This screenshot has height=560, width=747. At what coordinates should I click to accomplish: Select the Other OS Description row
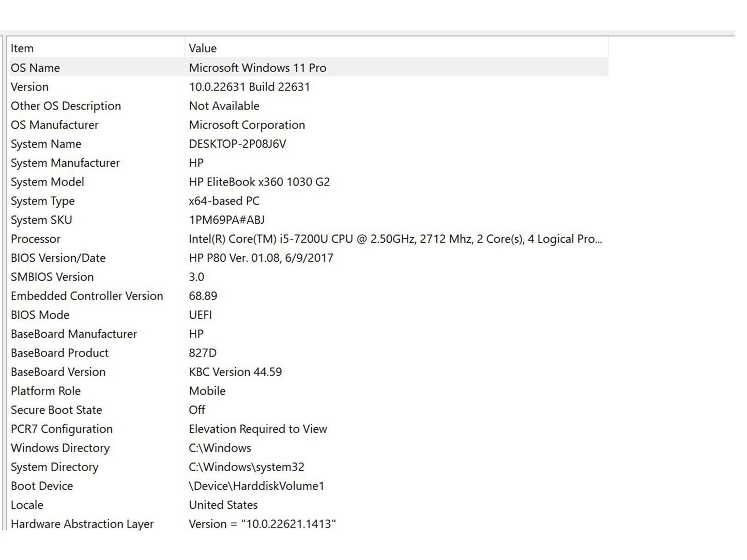66,106
